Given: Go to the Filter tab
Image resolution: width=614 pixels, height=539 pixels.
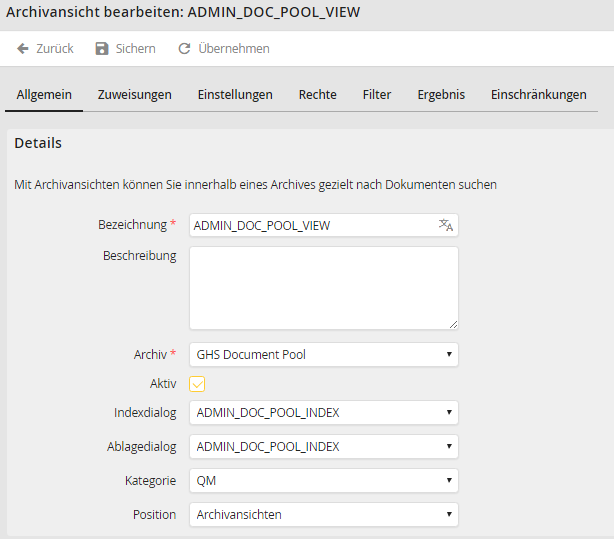Looking at the screenshot, I should click(x=377, y=95).
